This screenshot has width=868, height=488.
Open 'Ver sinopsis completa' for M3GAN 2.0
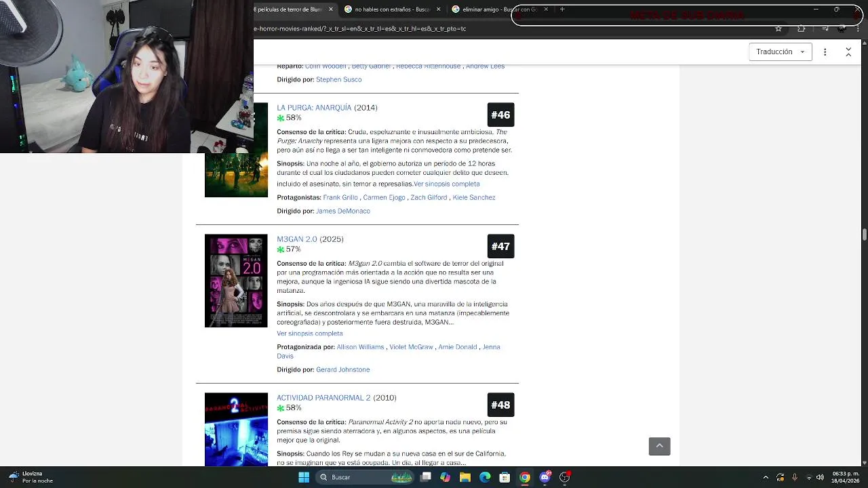tap(310, 333)
